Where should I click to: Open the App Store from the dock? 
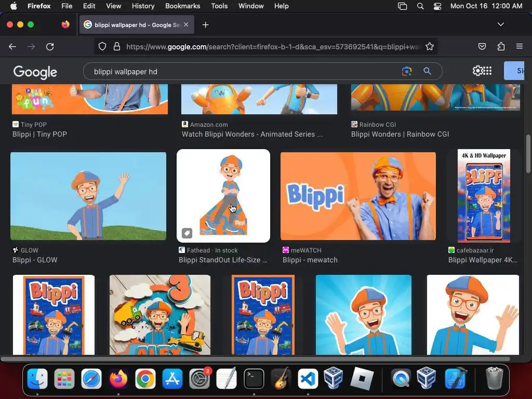tap(172, 378)
